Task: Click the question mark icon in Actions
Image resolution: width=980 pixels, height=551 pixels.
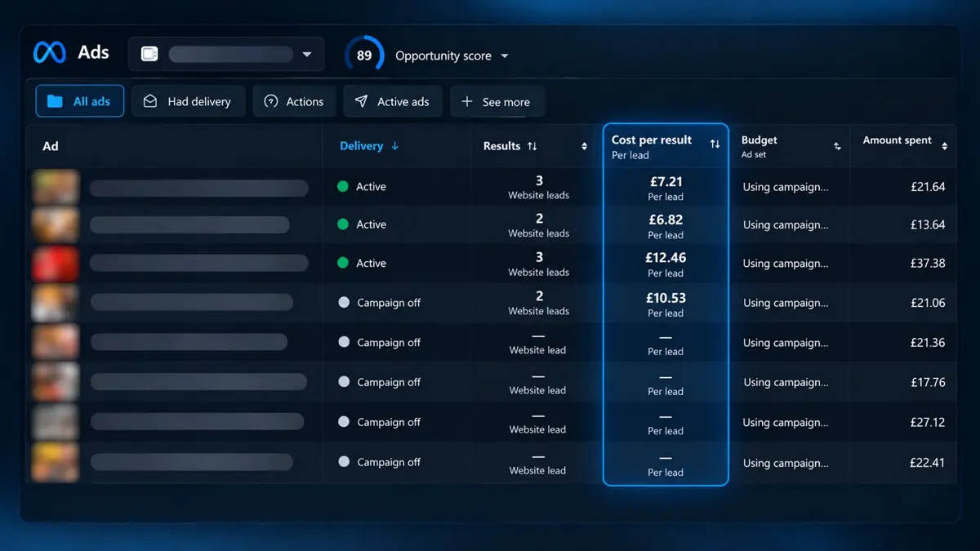Action: tap(271, 101)
